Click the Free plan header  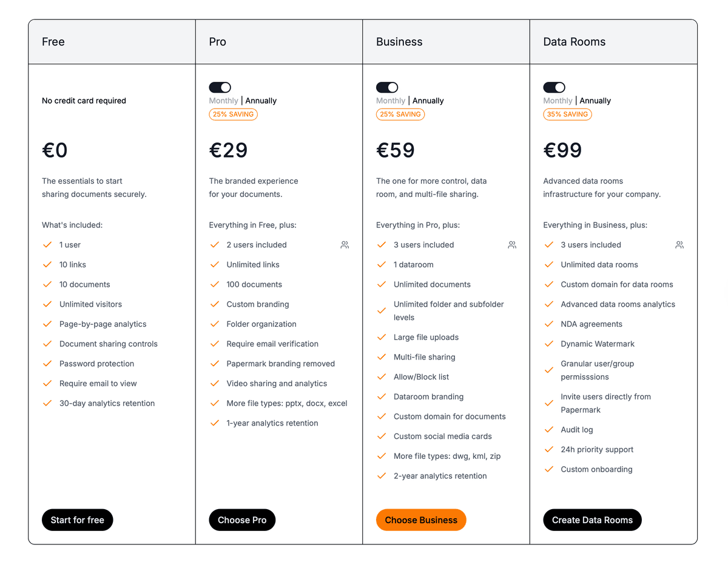[x=53, y=41]
